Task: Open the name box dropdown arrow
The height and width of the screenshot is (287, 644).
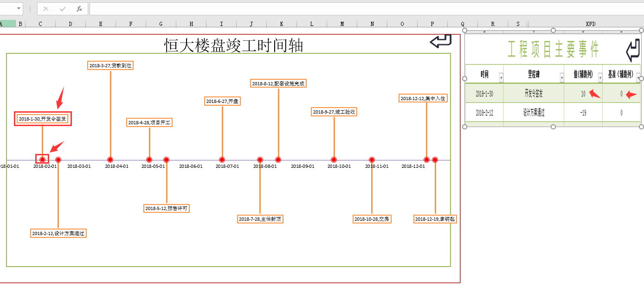Action: pos(19,9)
